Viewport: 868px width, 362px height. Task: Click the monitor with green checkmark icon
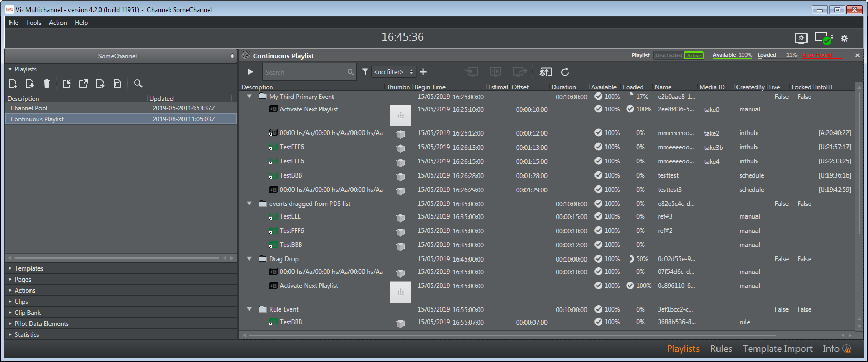823,38
